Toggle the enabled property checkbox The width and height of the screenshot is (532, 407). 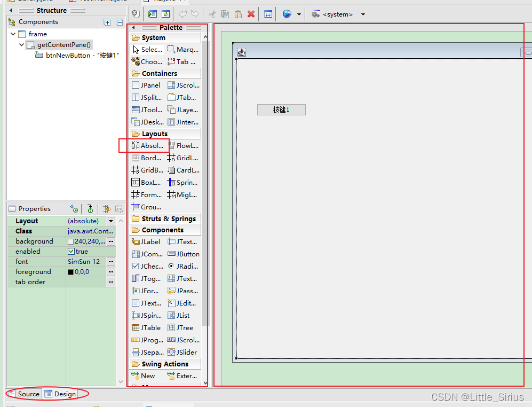coord(71,252)
